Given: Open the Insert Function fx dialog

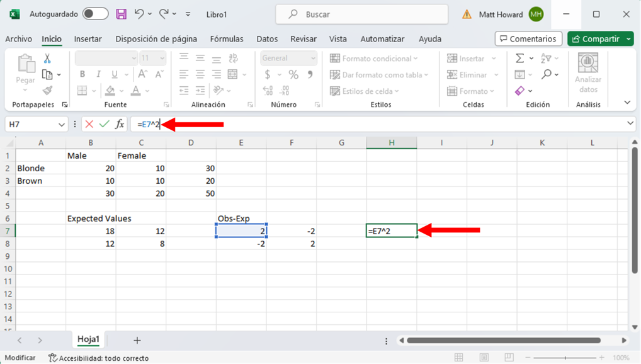Looking at the screenshot, I should tap(119, 125).
